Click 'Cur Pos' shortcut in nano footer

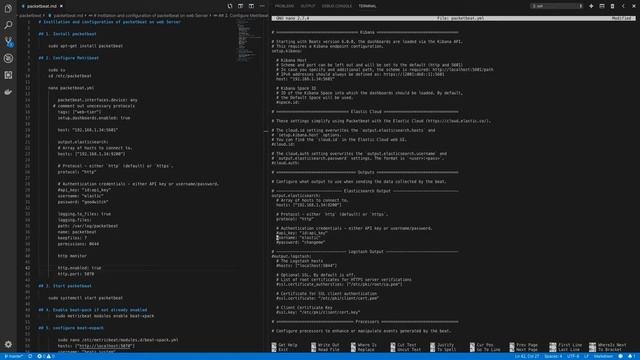481,345
